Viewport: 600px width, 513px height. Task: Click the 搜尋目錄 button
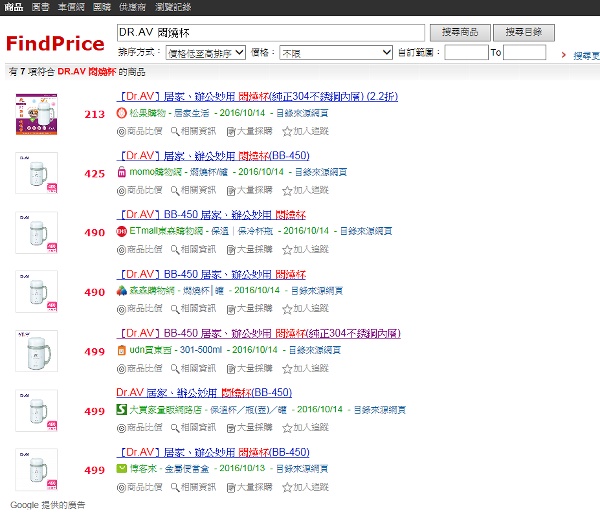pyautogui.click(x=523, y=33)
